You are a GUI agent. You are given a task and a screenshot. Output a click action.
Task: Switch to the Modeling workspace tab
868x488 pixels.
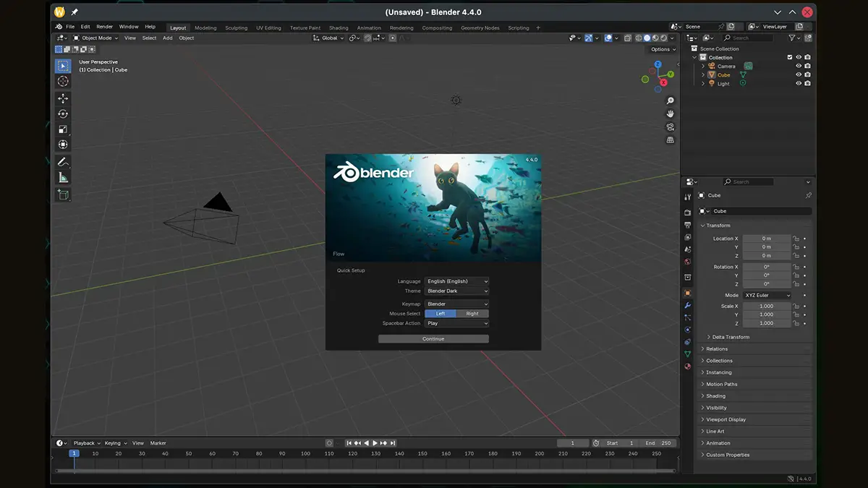tap(205, 28)
